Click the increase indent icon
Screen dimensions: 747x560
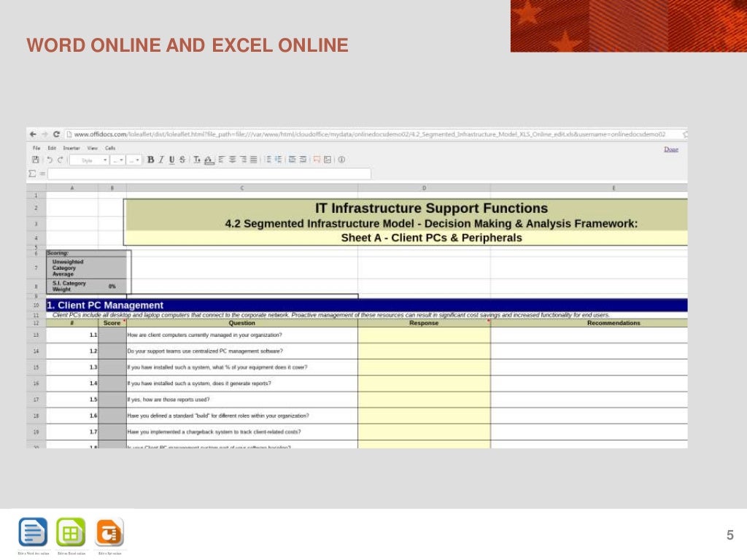tap(292, 160)
